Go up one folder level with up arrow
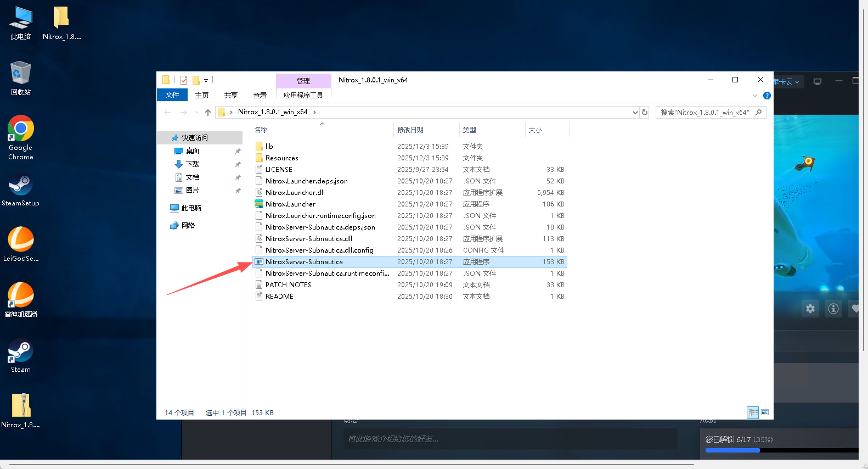The image size is (868, 469). pyautogui.click(x=208, y=113)
